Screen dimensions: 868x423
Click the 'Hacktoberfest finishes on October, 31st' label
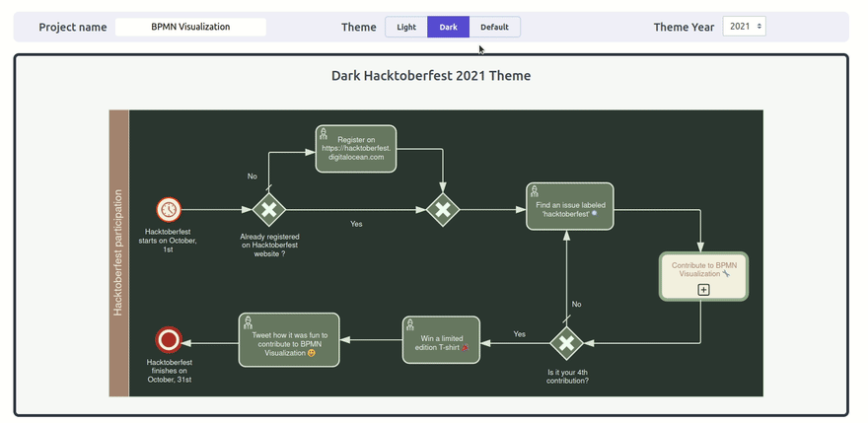coord(169,371)
